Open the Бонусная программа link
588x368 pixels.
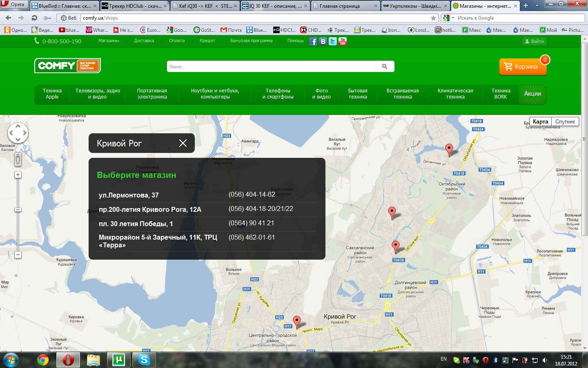tap(251, 41)
